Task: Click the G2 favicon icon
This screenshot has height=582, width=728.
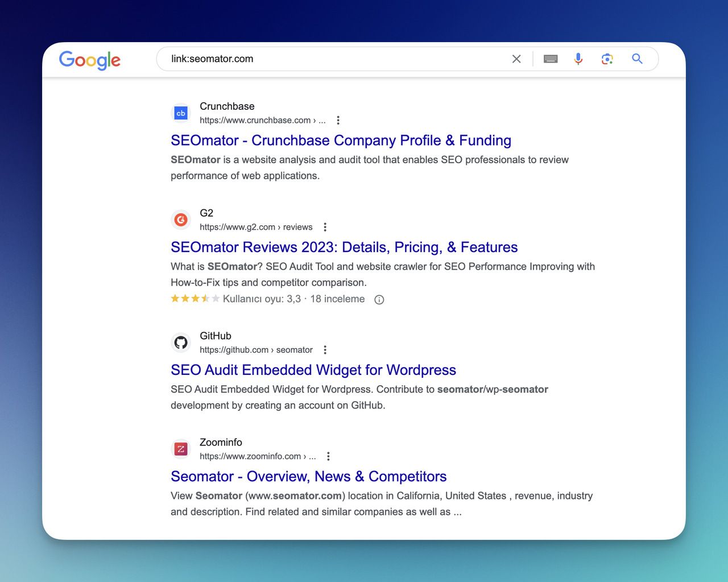Action: [180, 220]
